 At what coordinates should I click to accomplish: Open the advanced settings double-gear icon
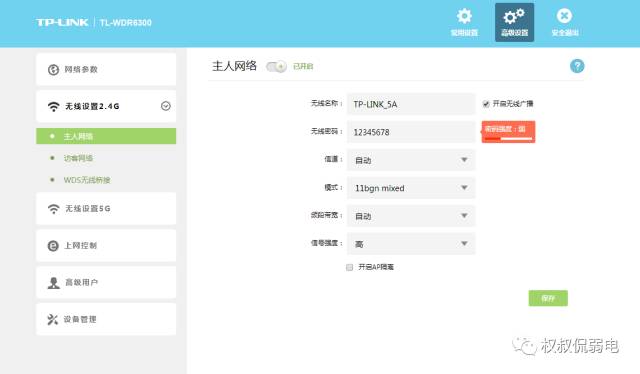pyautogui.click(x=514, y=16)
